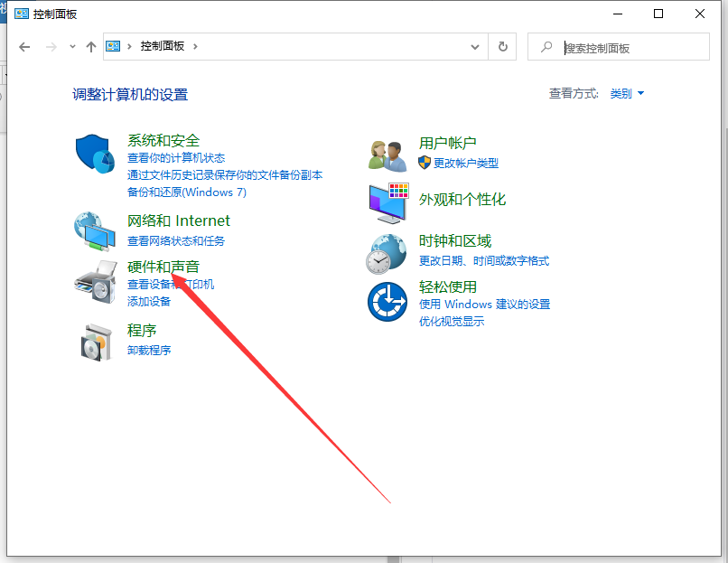
Task: Open 更改帐户类型 link
Action: pos(465,163)
